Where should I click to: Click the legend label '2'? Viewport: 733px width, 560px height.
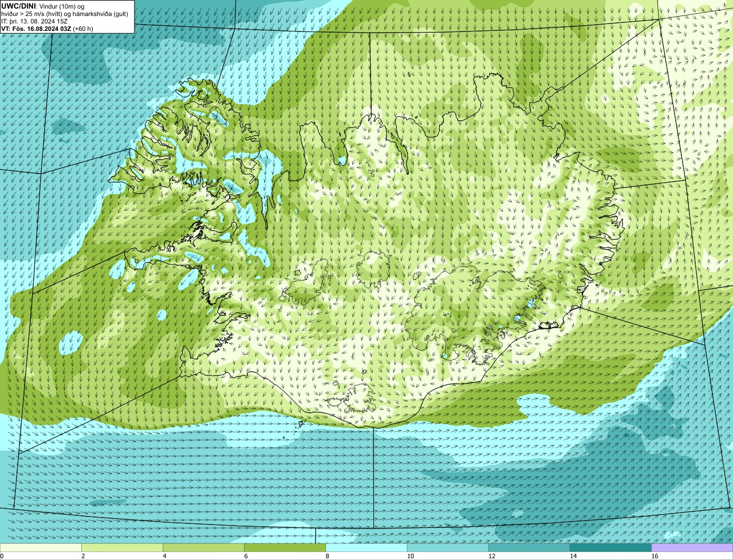(83, 556)
